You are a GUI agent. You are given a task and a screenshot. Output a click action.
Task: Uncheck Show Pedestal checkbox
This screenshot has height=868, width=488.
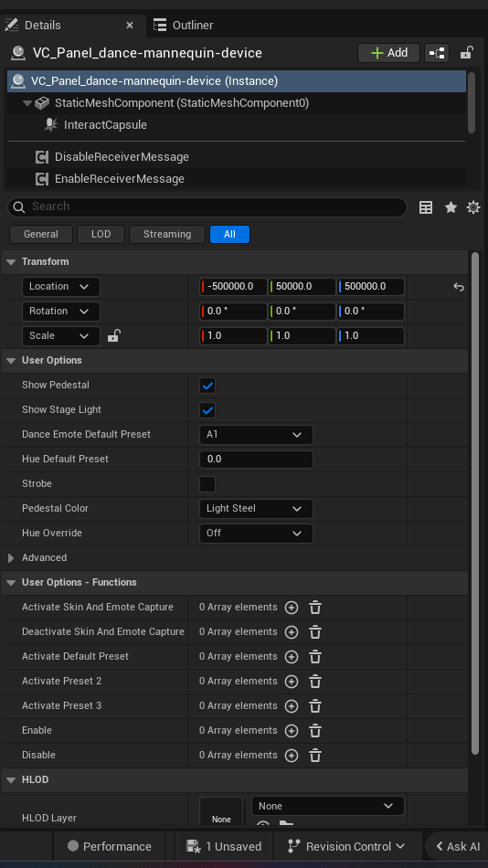[207, 386]
